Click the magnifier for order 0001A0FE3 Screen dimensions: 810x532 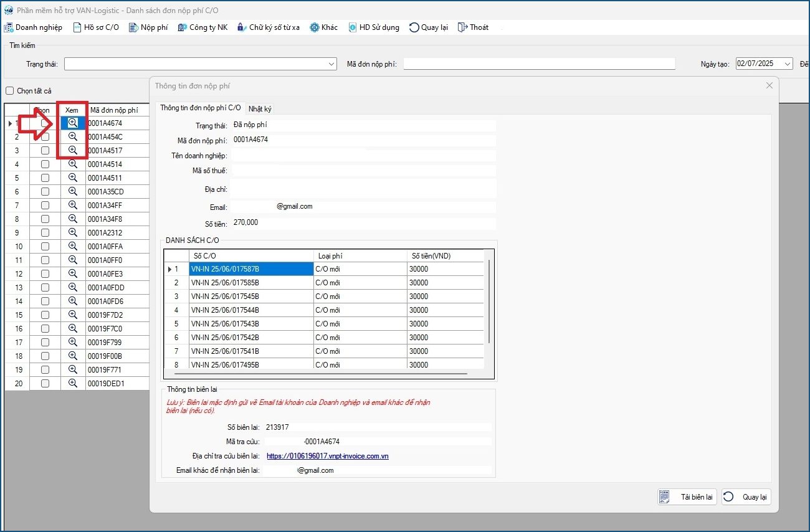[x=73, y=273]
